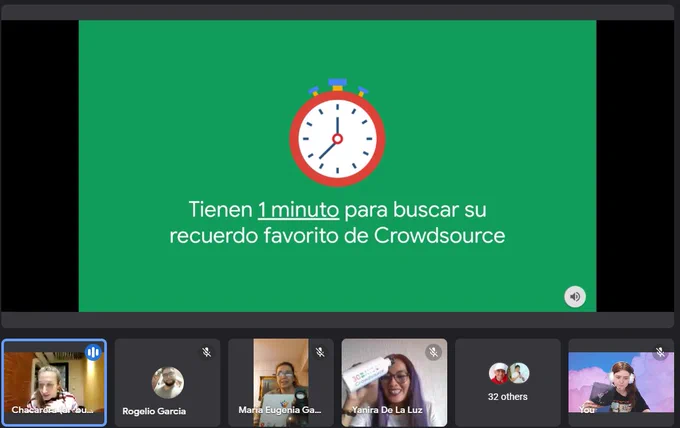The width and height of the screenshot is (680, 428).
Task: Select Maria Eugenia's video tile
Action: point(281,382)
